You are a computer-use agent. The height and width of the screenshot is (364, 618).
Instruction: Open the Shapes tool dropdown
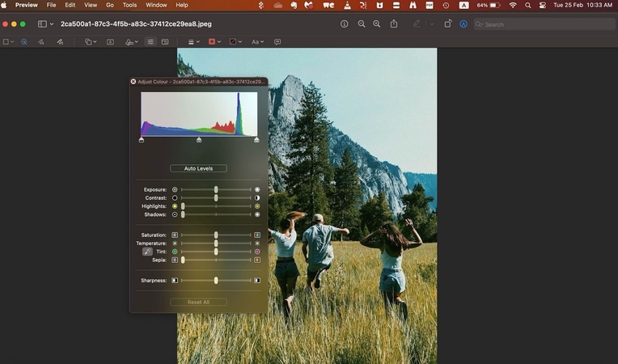pos(91,42)
